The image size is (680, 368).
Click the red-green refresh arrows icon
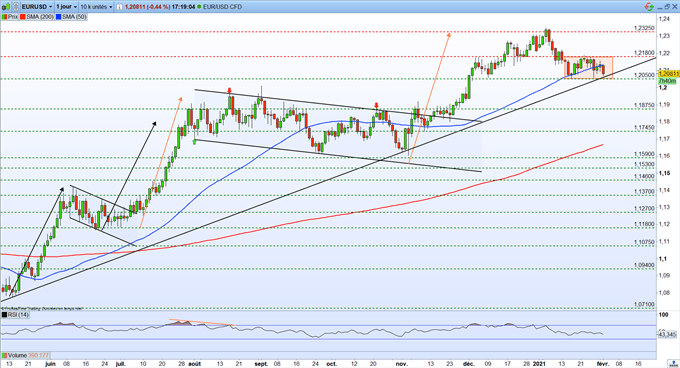[x=649, y=7]
